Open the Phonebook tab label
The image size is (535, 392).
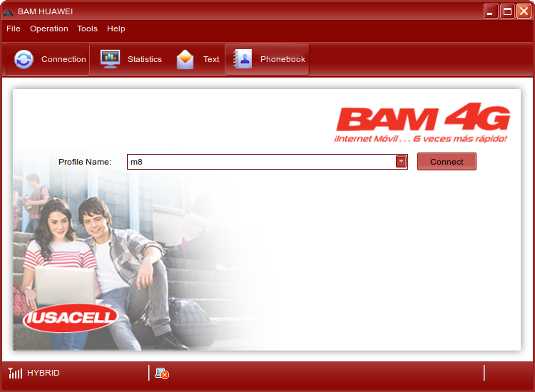pyautogui.click(x=282, y=59)
